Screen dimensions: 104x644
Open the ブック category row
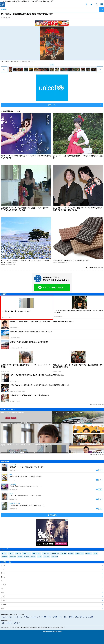pyautogui.click(x=52, y=597)
